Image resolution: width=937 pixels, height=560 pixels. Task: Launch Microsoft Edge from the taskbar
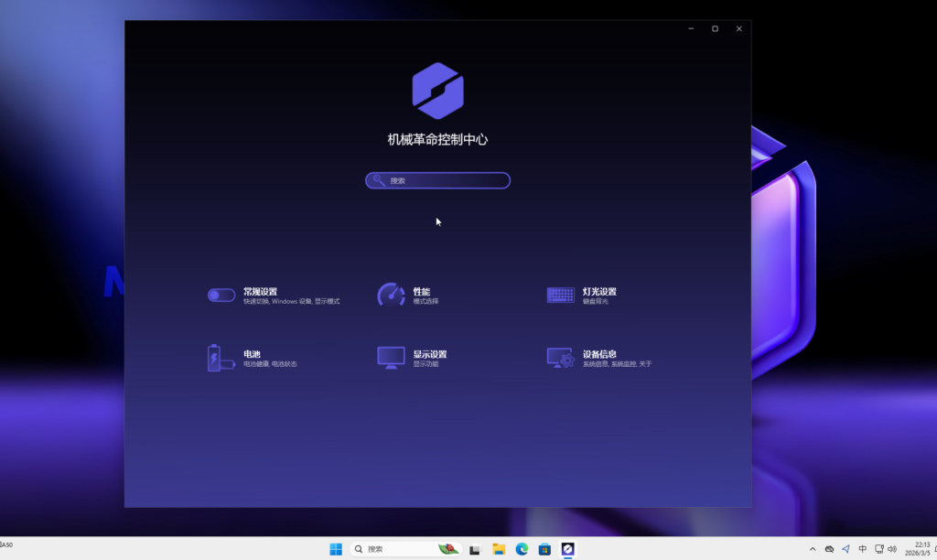[522, 549]
